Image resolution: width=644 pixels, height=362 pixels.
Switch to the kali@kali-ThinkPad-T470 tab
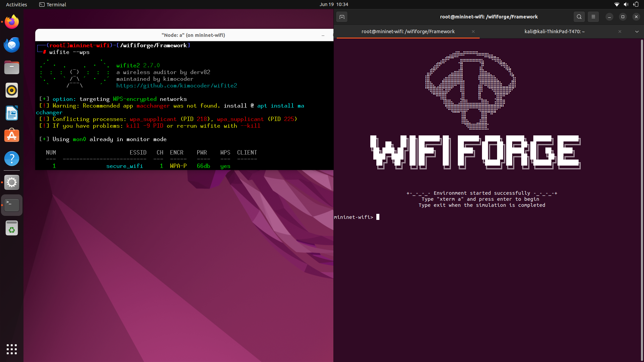coord(554,32)
